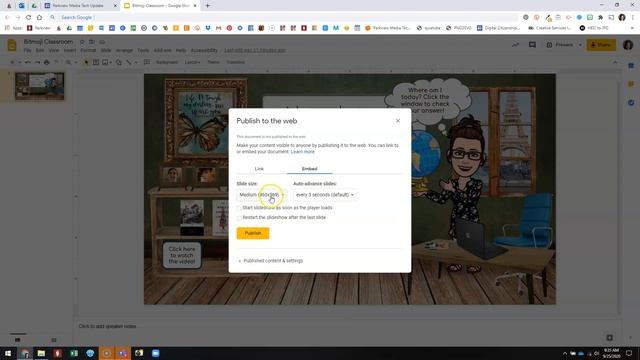Click the Transition toolbar button

[x=236, y=62]
